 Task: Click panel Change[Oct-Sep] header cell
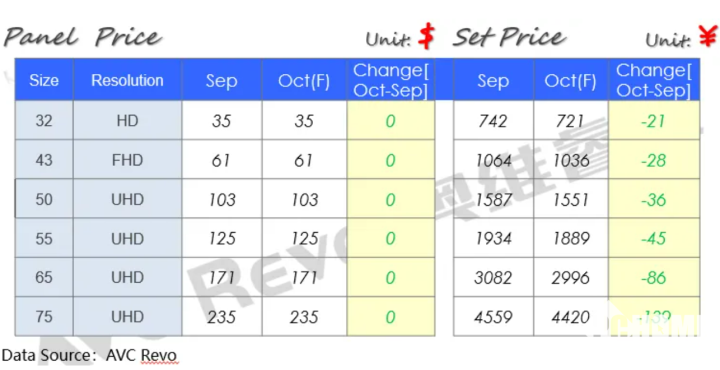coord(390,80)
